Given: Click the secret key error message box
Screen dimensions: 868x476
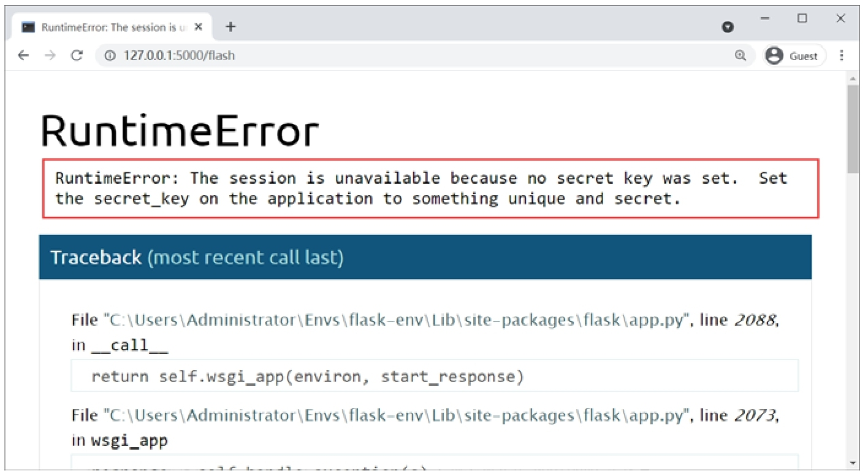Looking at the screenshot, I should point(430,188).
